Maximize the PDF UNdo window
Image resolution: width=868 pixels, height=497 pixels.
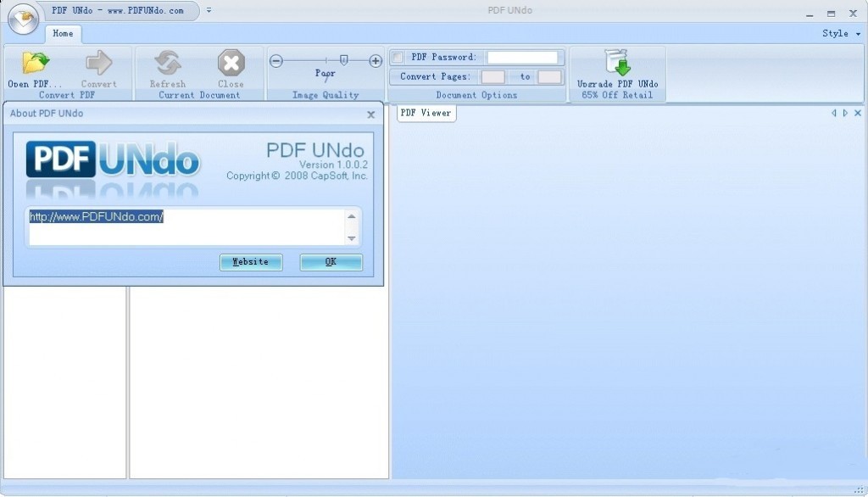tap(831, 14)
